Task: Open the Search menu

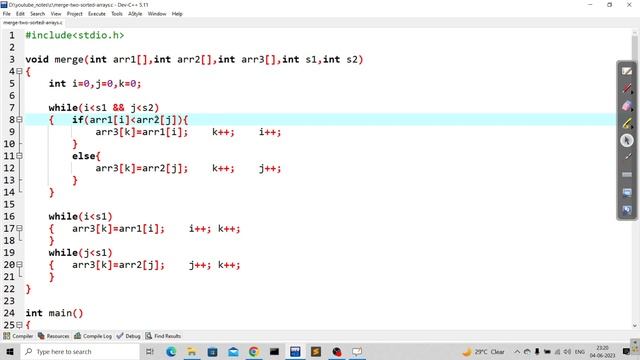Action: [x=38, y=14]
